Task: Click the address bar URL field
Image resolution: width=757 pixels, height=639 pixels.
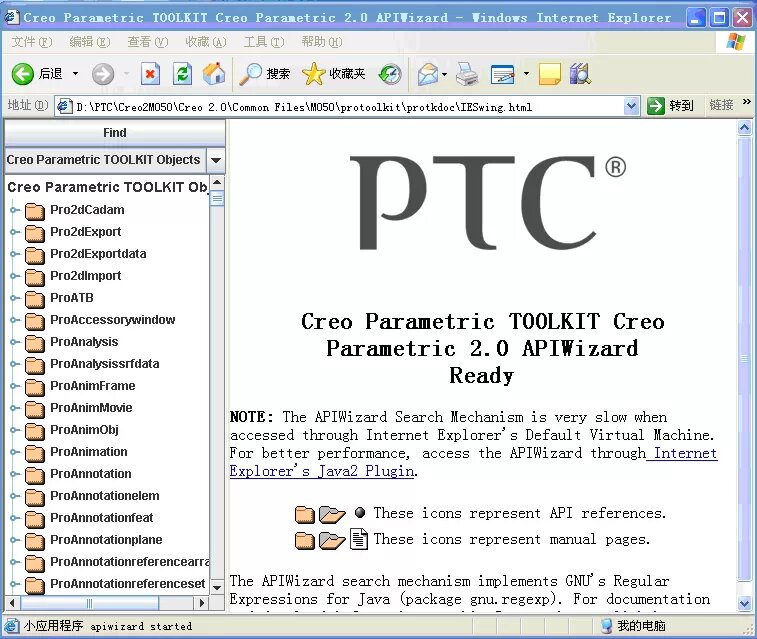Action: coord(340,106)
